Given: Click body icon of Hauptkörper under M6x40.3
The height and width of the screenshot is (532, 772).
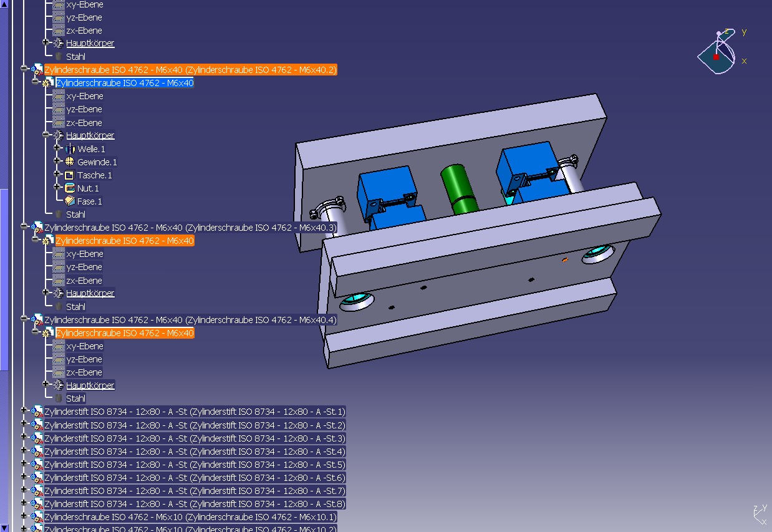Looking at the screenshot, I should click(59, 293).
